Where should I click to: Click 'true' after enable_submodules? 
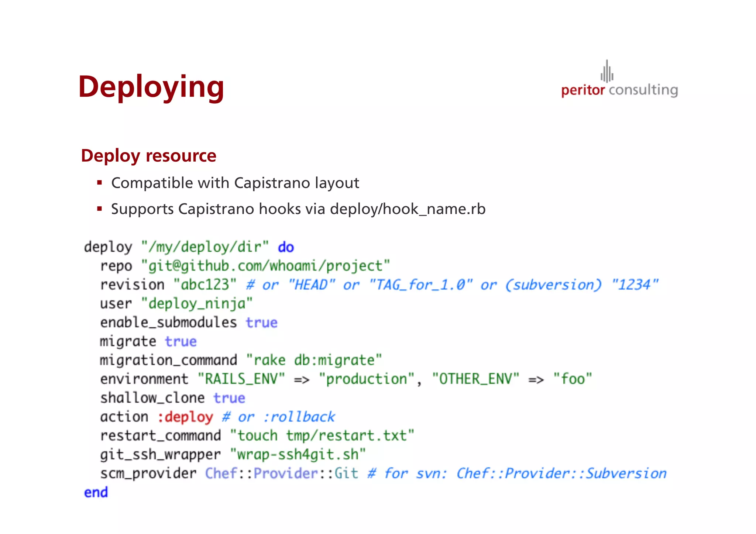[x=261, y=323]
